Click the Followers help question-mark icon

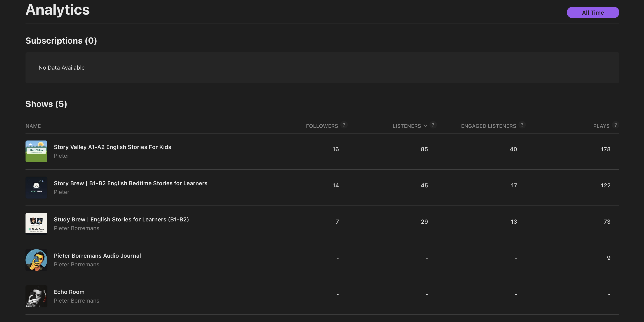tap(344, 125)
